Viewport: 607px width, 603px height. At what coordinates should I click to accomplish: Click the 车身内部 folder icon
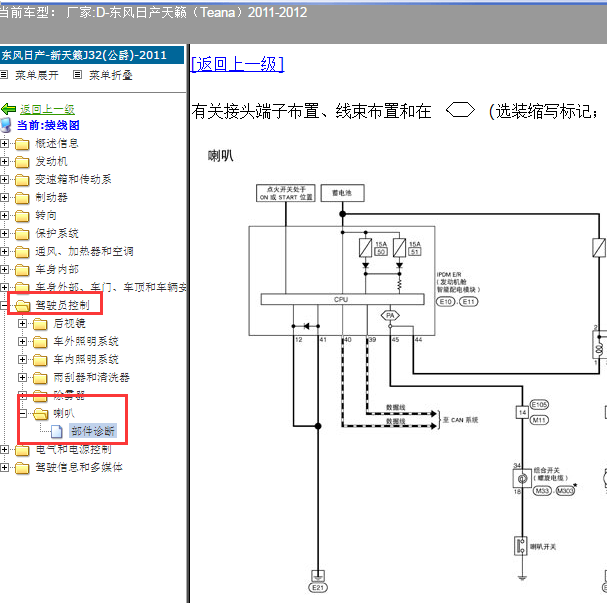[22, 270]
